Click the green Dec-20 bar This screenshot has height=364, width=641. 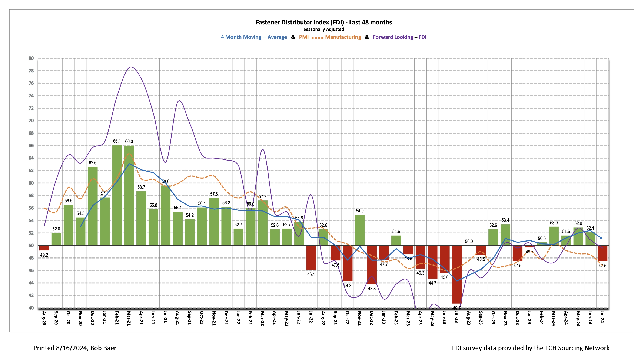pos(93,206)
